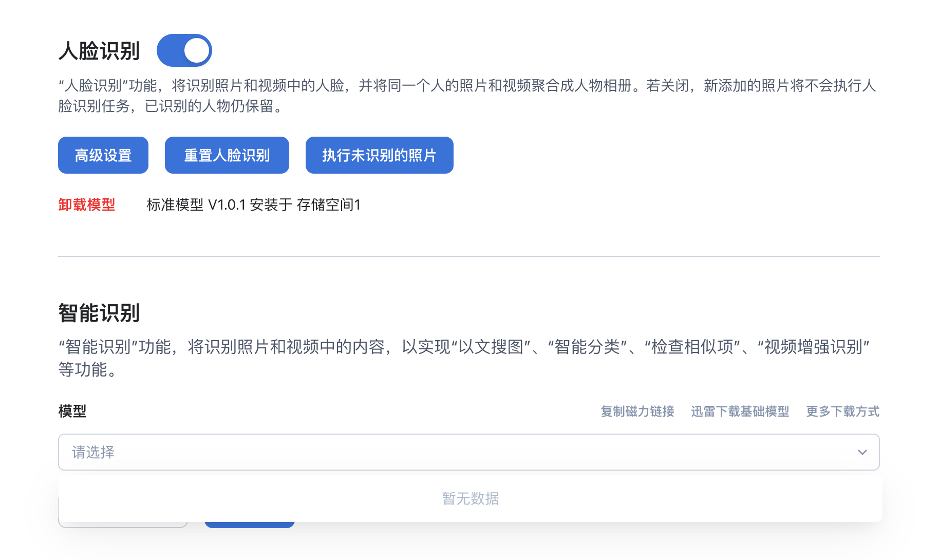
Task: Click 重置人脸识别 to reset face recognition
Action: click(x=227, y=155)
